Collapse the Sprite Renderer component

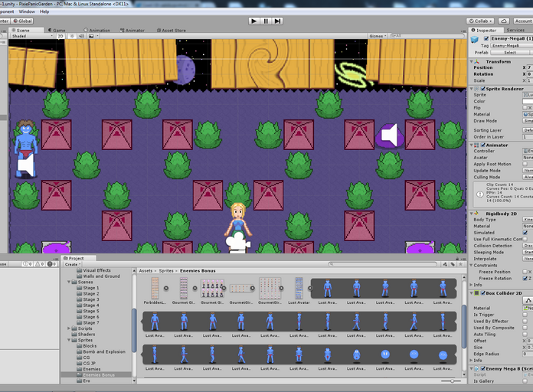(472, 89)
